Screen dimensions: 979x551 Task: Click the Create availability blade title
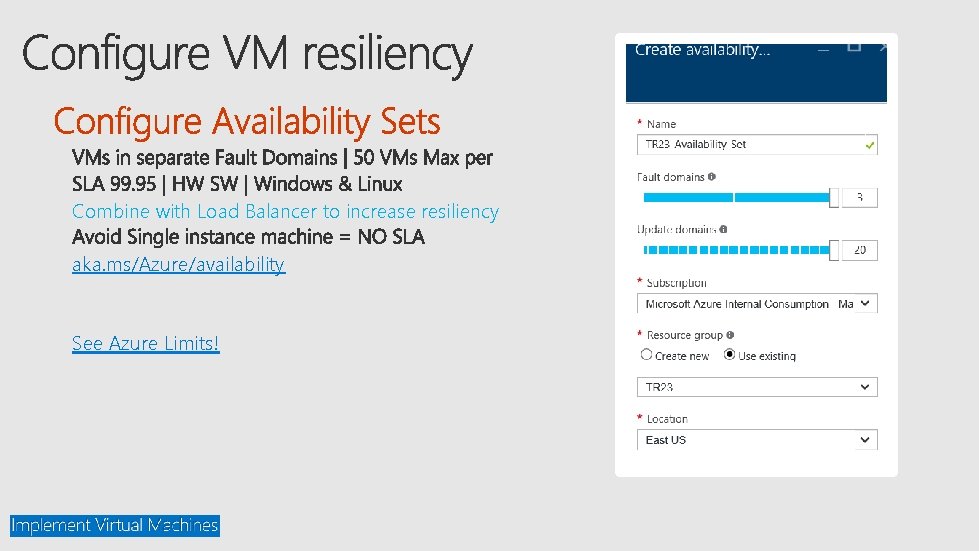pyautogui.click(x=702, y=50)
